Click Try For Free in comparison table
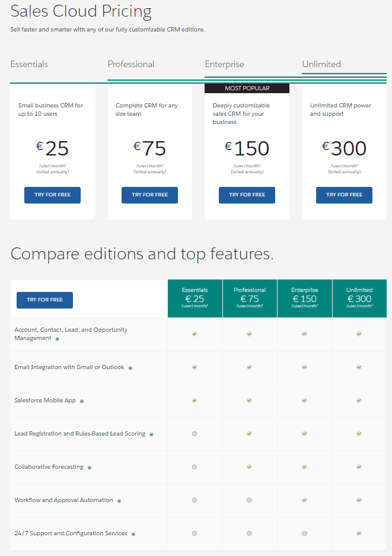Image resolution: width=392 pixels, height=556 pixels. pos(44,300)
